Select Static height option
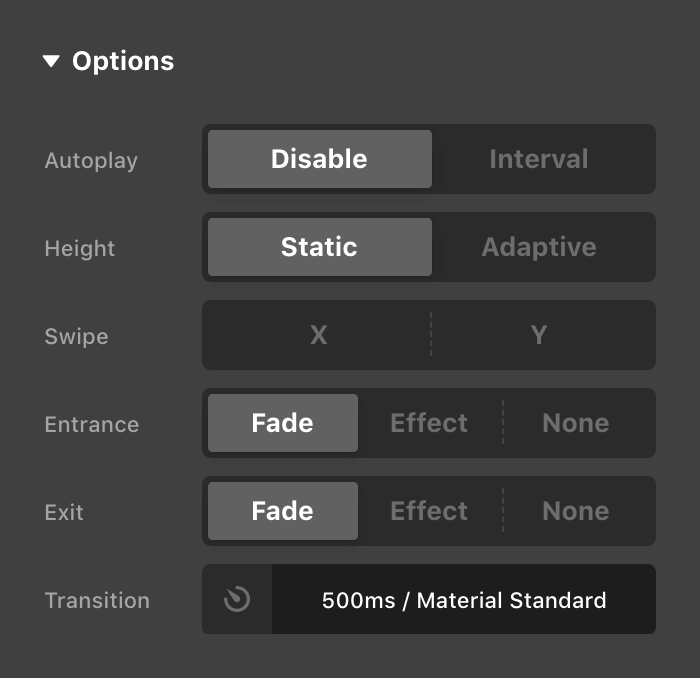Screen dimensions: 700x678 pyautogui.click(x=319, y=247)
